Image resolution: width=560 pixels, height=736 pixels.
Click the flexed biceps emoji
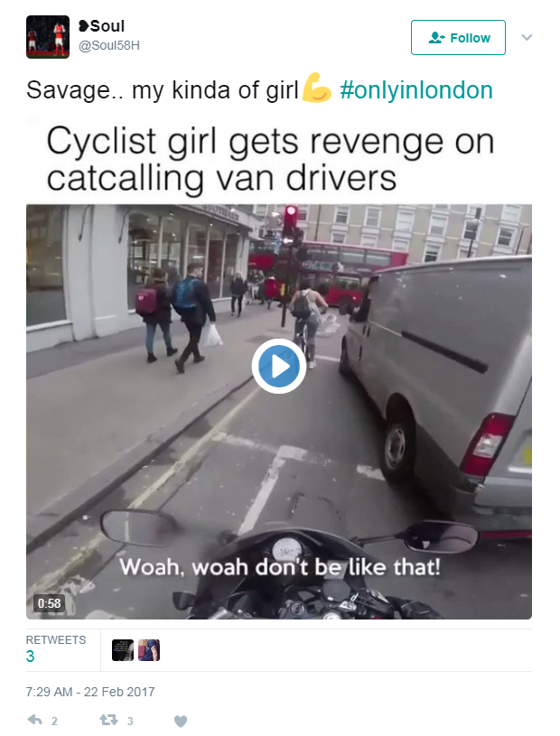[317, 89]
